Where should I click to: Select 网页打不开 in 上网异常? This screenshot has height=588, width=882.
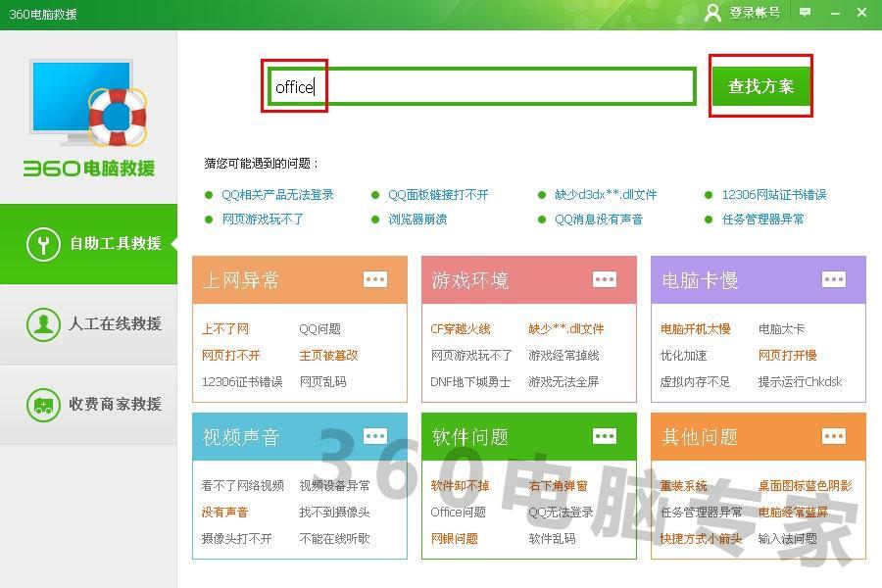230,355
